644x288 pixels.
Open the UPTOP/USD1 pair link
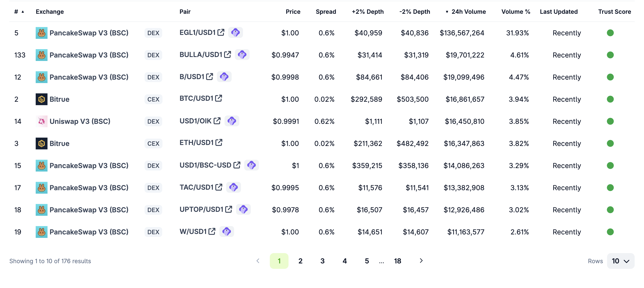pos(201,209)
